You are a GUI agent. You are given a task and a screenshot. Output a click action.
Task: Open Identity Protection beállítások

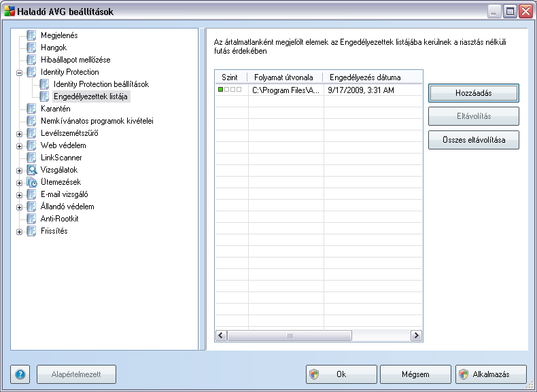tap(101, 84)
